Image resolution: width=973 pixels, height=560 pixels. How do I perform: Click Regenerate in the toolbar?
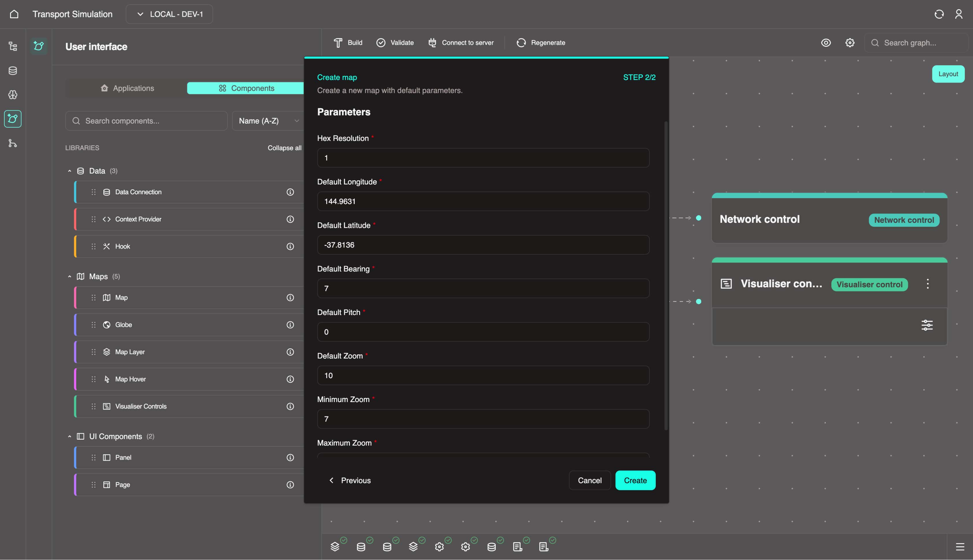pyautogui.click(x=541, y=43)
